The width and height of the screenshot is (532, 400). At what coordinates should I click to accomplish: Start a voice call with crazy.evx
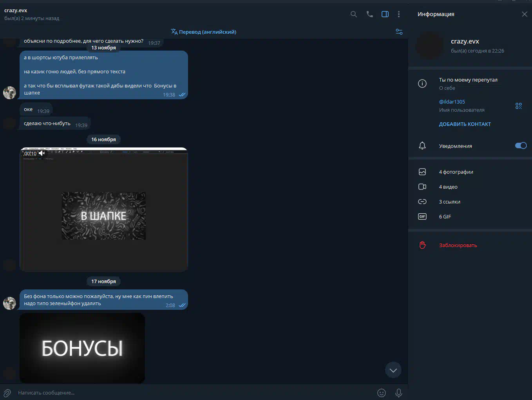click(x=369, y=14)
